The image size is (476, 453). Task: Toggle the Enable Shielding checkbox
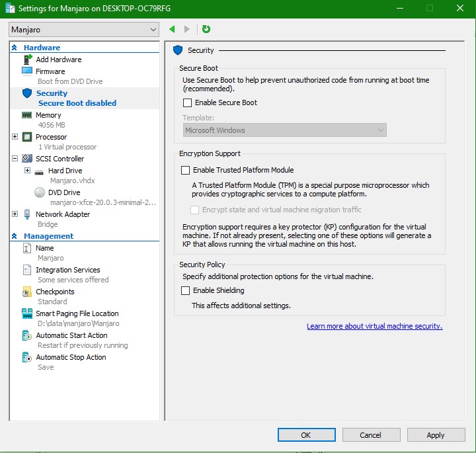pos(186,291)
